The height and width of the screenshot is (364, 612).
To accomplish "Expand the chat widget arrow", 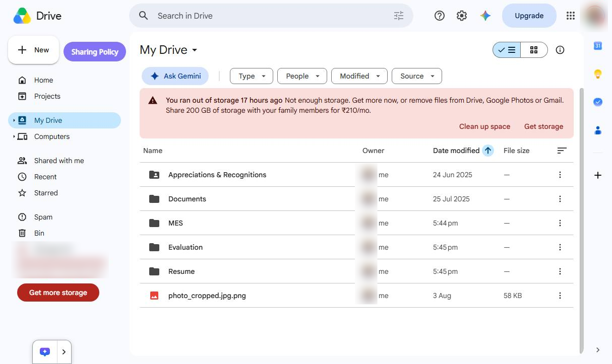I will (64, 352).
